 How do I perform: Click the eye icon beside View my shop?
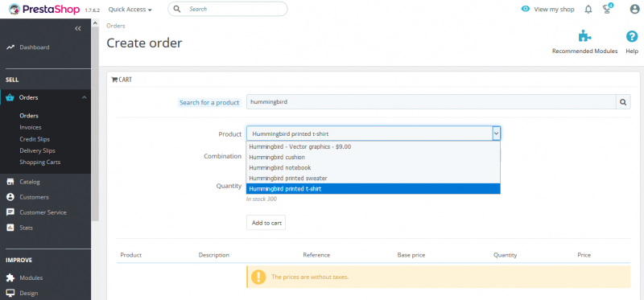click(526, 9)
